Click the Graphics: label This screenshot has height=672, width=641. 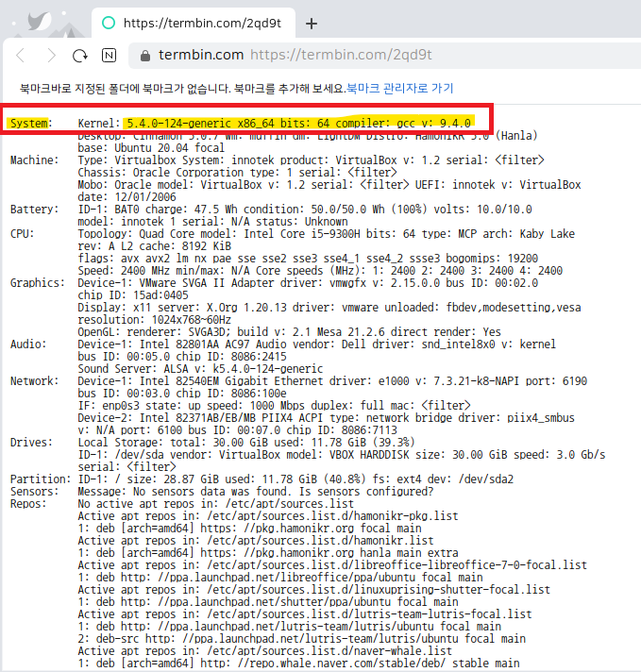(x=38, y=283)
